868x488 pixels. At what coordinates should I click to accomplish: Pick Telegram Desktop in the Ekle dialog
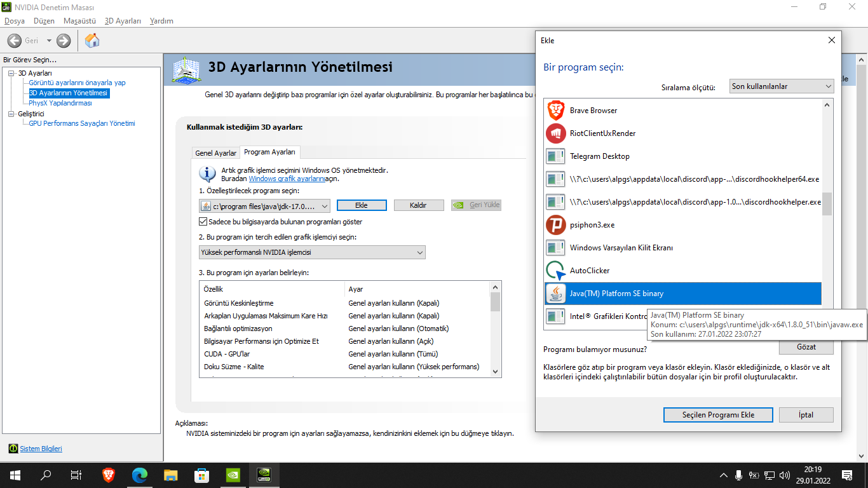(683, 156)
